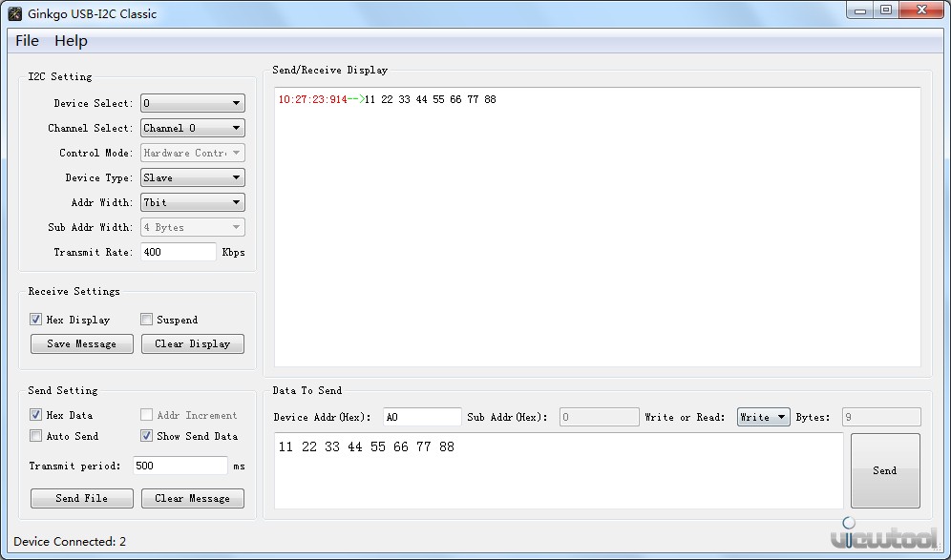Enable the Suspend checkbox
951x560 pixels.
[x=146, y=320]
